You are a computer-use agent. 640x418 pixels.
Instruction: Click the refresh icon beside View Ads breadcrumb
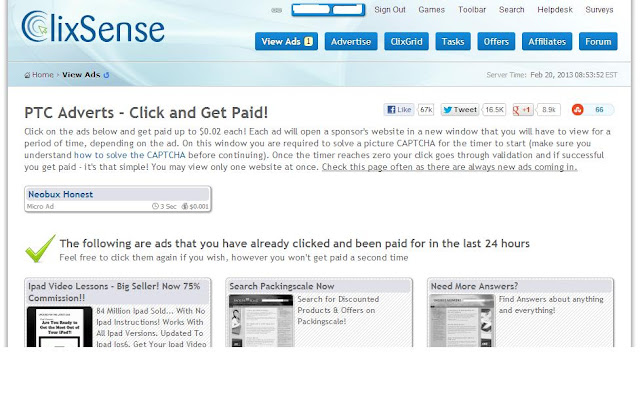click(x=107, y=75)
